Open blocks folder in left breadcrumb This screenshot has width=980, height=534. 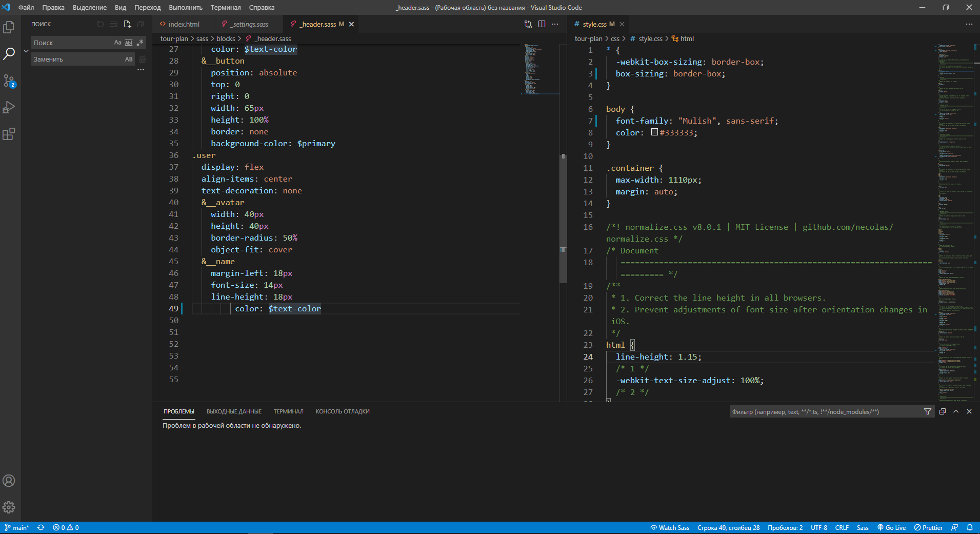pyautogui.click(x=226, y=38)
